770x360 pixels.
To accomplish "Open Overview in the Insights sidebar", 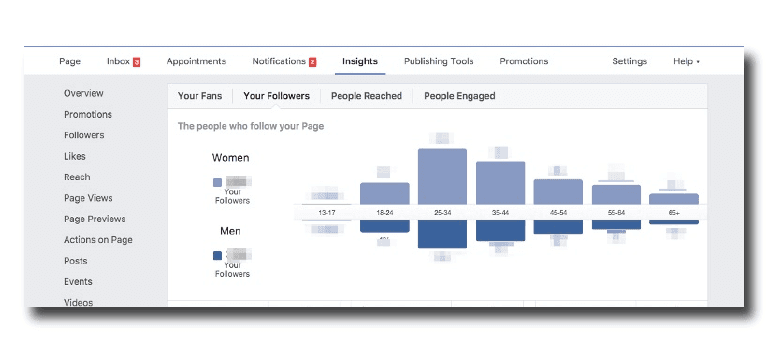I will point(83,93).
